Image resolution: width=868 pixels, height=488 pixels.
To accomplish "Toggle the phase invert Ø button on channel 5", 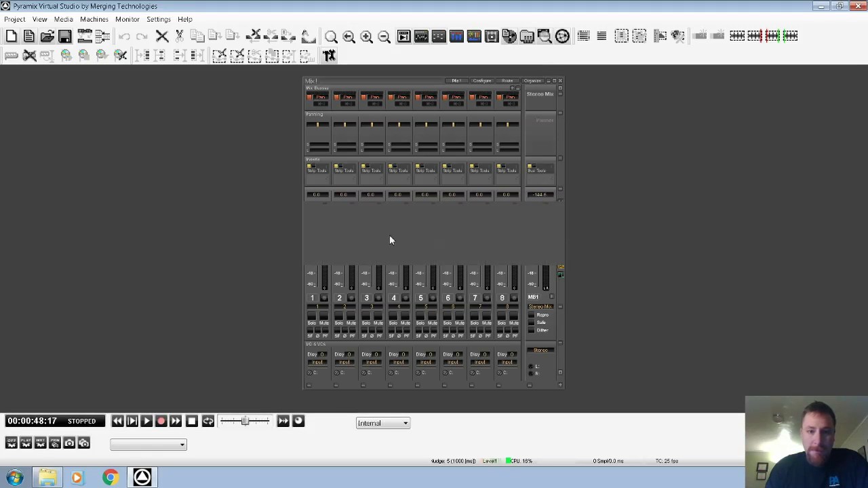I will [x=426, y=330].
